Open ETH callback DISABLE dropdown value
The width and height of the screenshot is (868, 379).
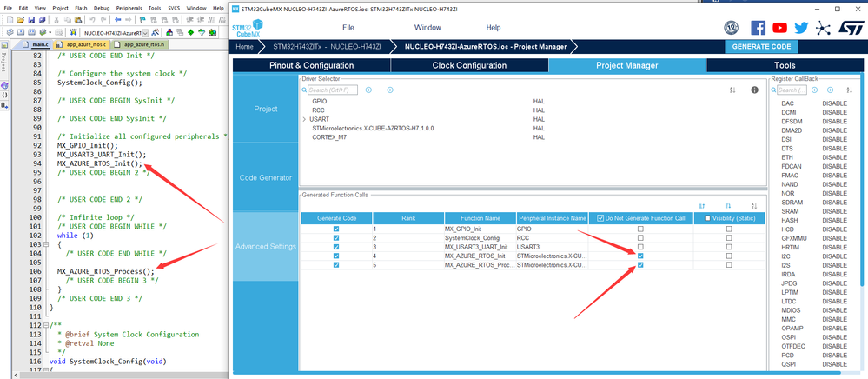click(834, 157)
